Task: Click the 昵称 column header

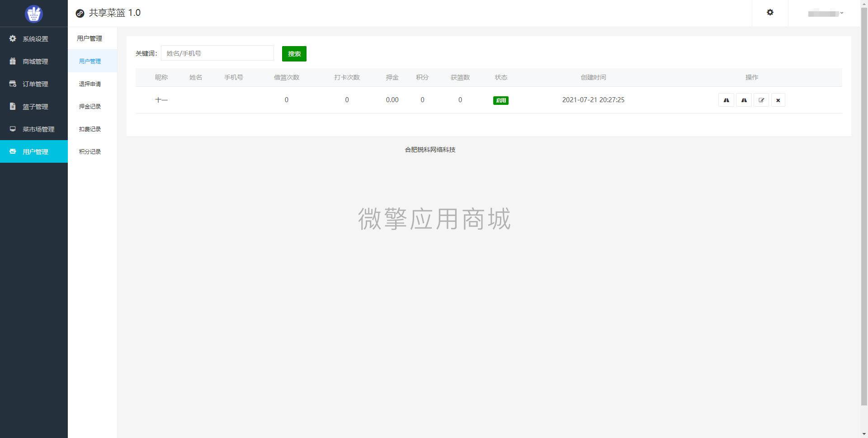Action: [x=161, y=77]
